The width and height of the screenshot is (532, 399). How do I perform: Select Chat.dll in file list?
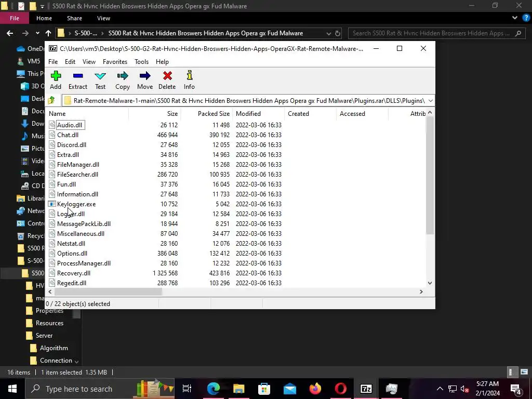click(x=68, y=135)
